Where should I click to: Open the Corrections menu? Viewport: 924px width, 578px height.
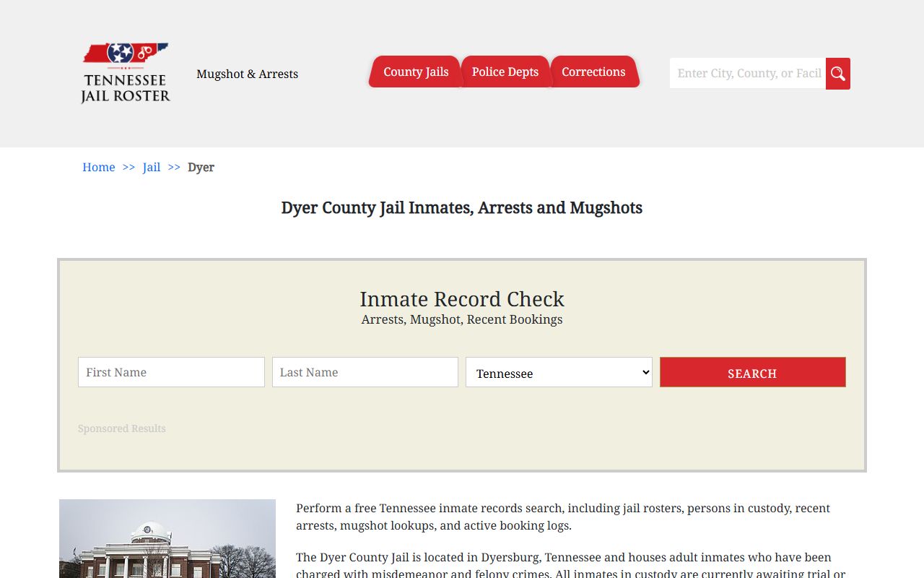click(593, 72)
